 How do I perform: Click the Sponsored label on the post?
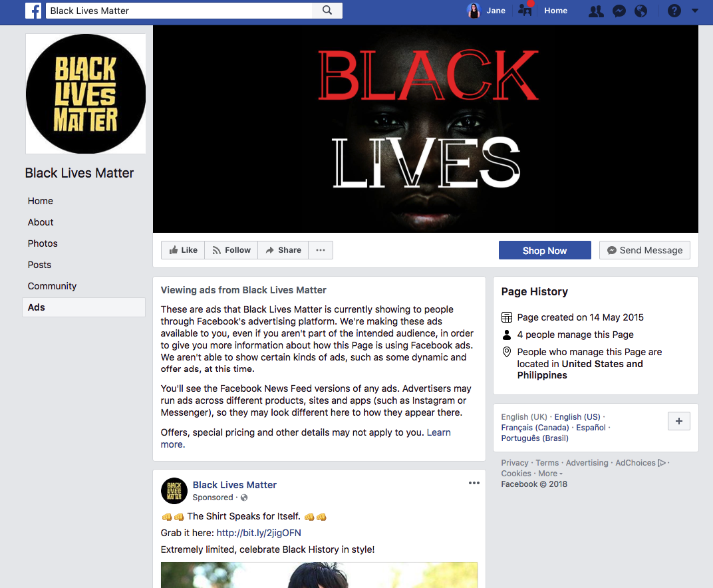[x=212, y=498]
